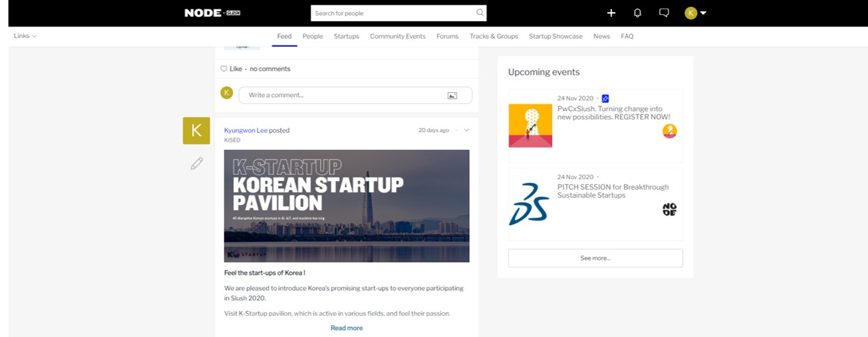This screenshot has width=868, height=337.
Task: Click the Upcoming events heading
Action: [544, 72]
